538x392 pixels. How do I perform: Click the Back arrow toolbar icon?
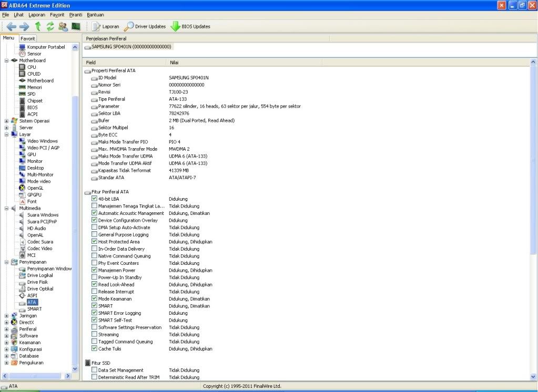click(x=12, y=26)
